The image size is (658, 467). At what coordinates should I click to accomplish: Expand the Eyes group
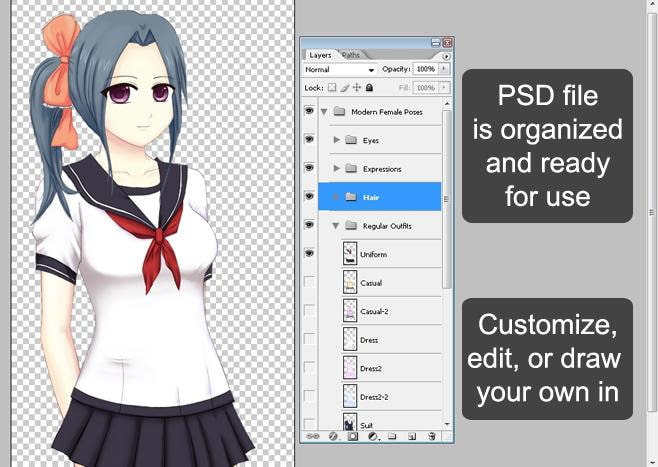[x=336, y=140]
